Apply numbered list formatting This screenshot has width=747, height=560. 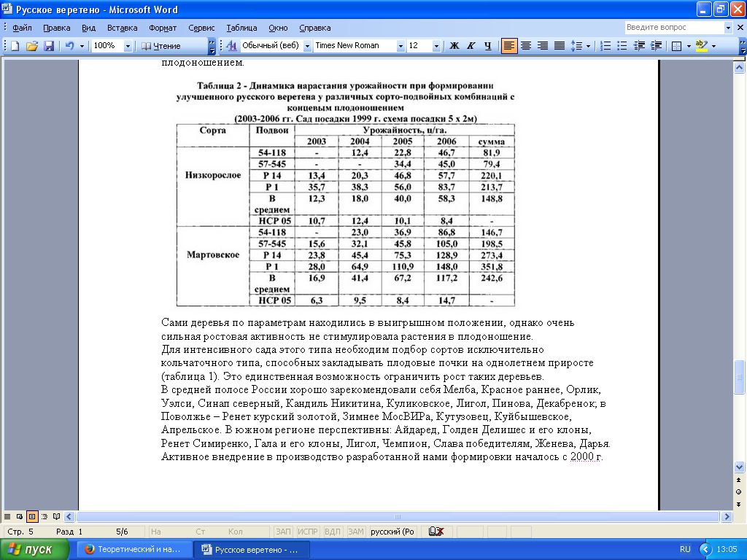[605, 46]
